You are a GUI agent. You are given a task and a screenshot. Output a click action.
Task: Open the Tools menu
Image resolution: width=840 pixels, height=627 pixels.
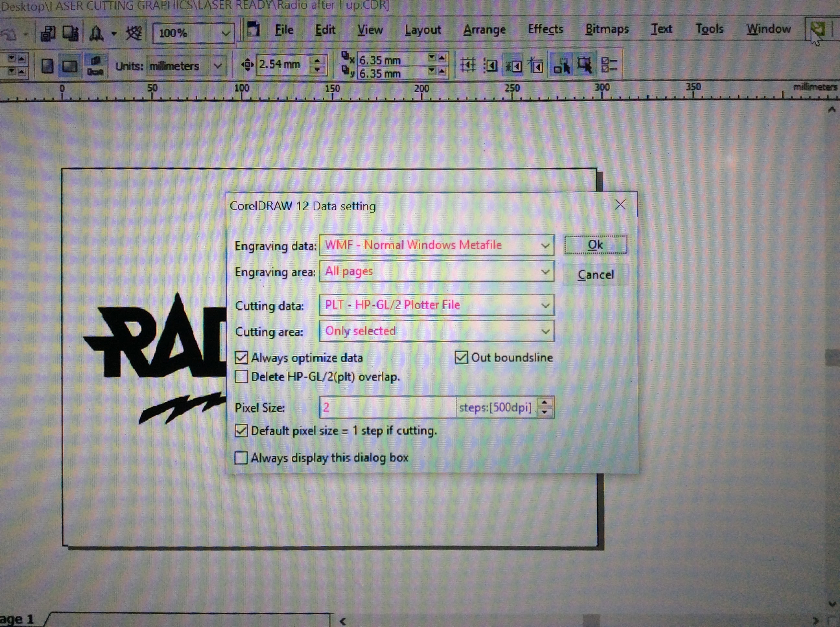tap(709, 29)
